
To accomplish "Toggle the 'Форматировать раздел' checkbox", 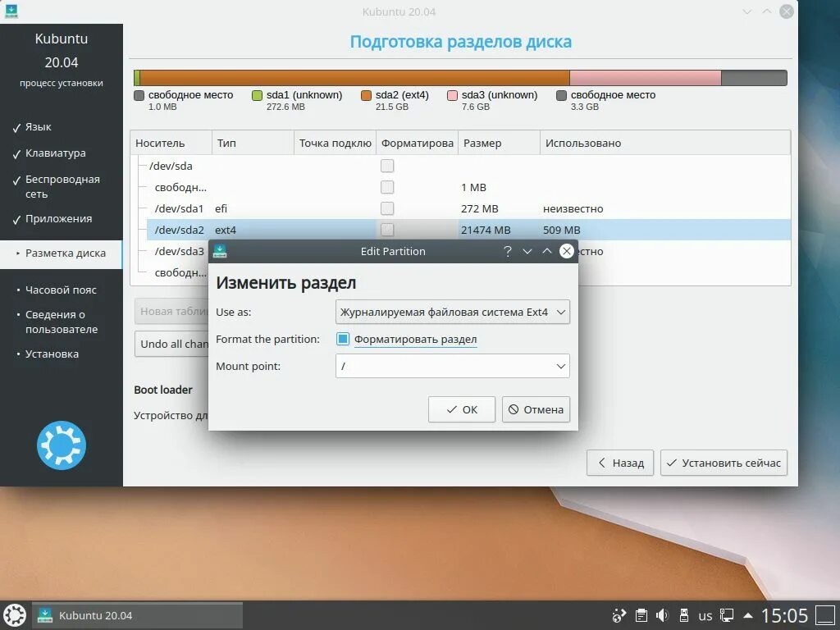I will point(343,339).
